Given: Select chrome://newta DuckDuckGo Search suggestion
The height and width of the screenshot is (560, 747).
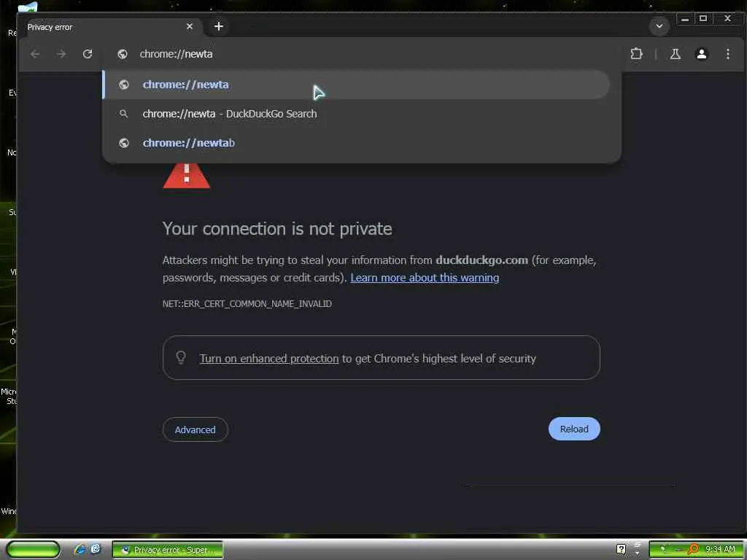Looking at the screenshot, I should [x=356, y=114].
